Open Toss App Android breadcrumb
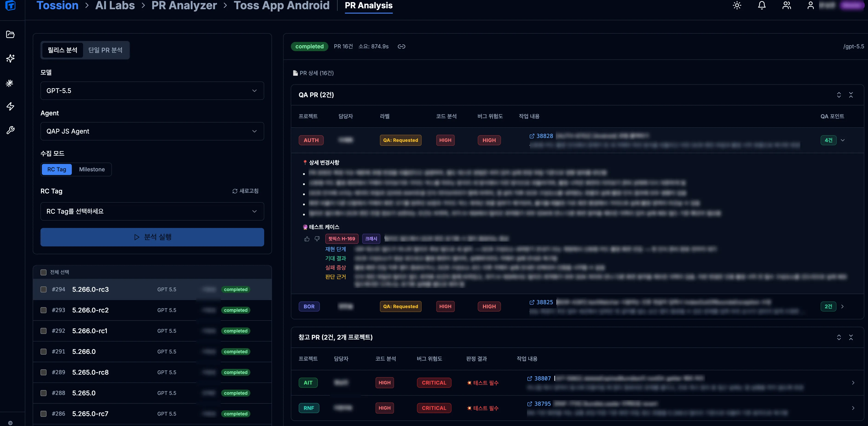 point(281,5)
